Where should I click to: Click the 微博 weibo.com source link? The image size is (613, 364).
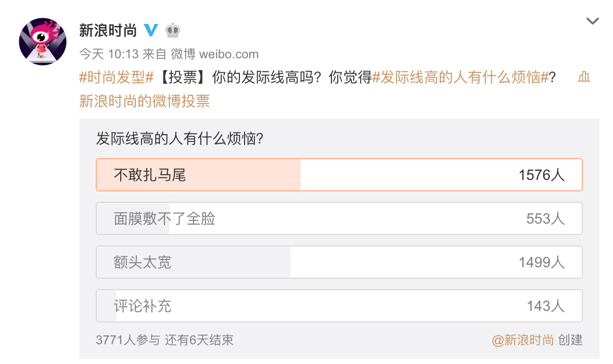pos(214,54)
